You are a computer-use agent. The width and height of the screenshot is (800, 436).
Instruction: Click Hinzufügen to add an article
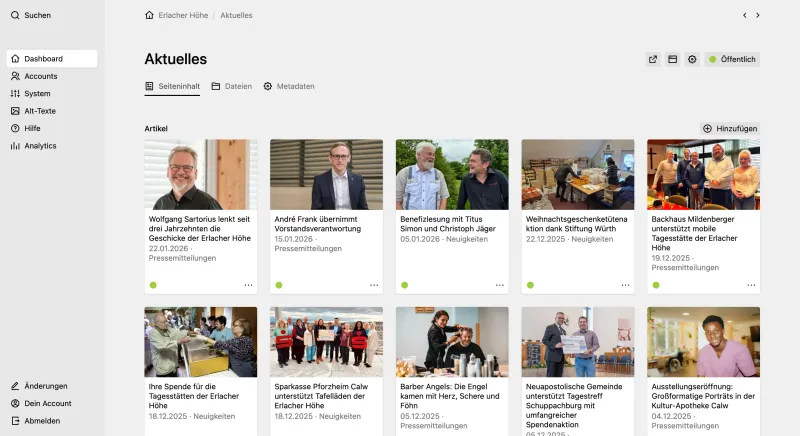point(730,129)
